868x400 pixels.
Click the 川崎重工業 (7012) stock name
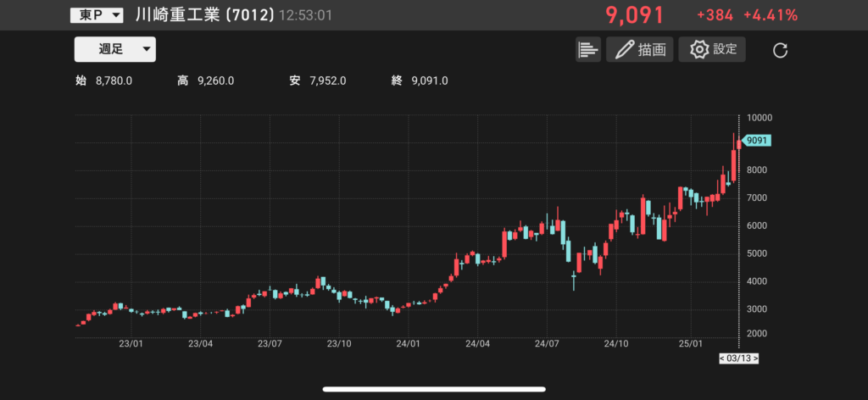coord(204,15)
